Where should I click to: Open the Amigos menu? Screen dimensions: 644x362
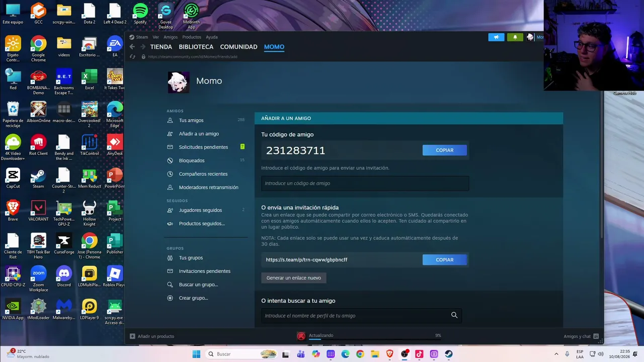171,37
